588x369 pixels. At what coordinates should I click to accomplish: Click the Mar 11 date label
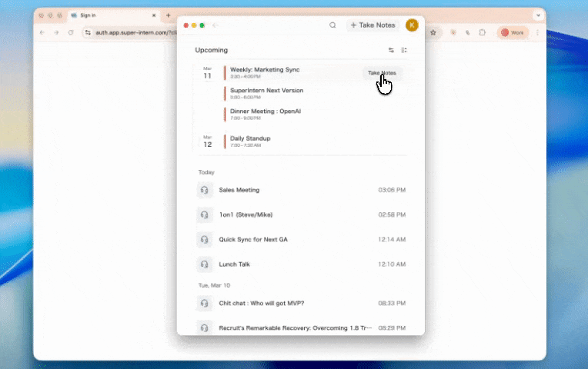coord(207,73)
